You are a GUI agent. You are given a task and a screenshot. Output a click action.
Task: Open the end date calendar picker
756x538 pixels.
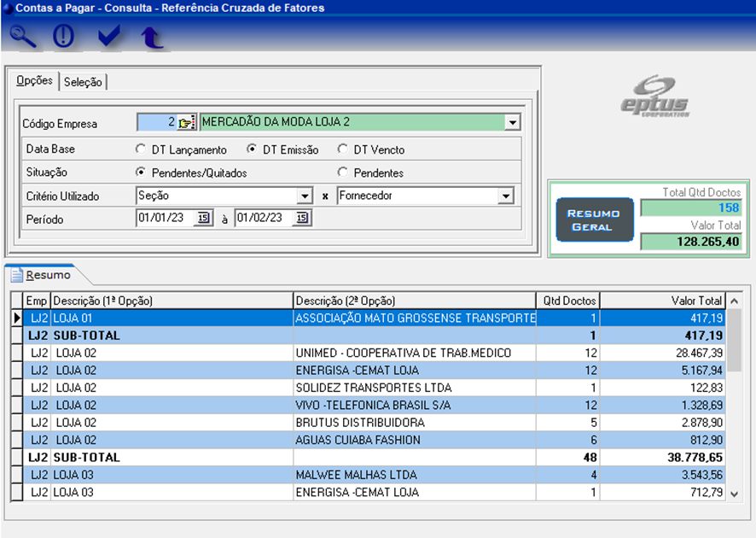tap(301, 219)
